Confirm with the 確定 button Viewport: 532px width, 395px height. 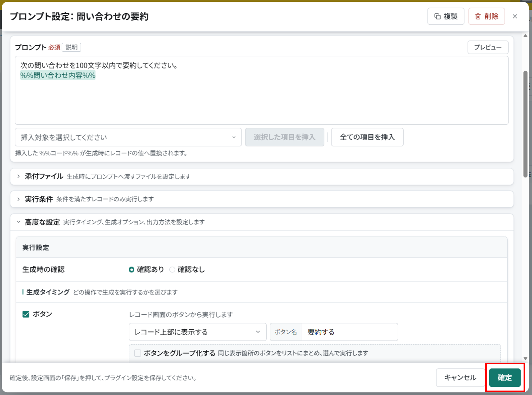coord(505,378)
